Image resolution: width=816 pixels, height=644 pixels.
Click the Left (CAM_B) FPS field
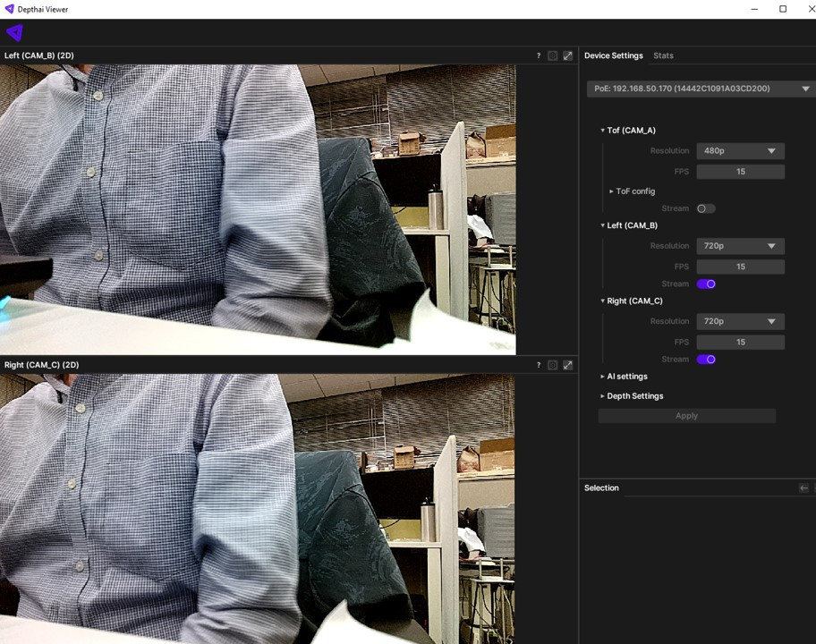(740, 267)
